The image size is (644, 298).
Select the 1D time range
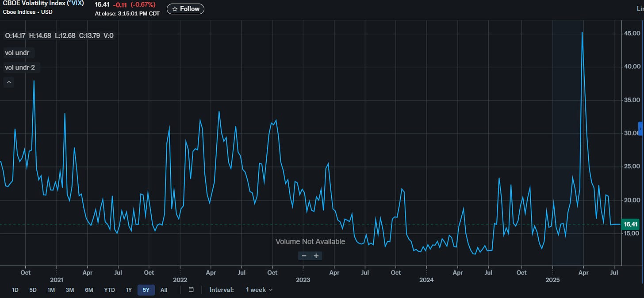point(15,290)
